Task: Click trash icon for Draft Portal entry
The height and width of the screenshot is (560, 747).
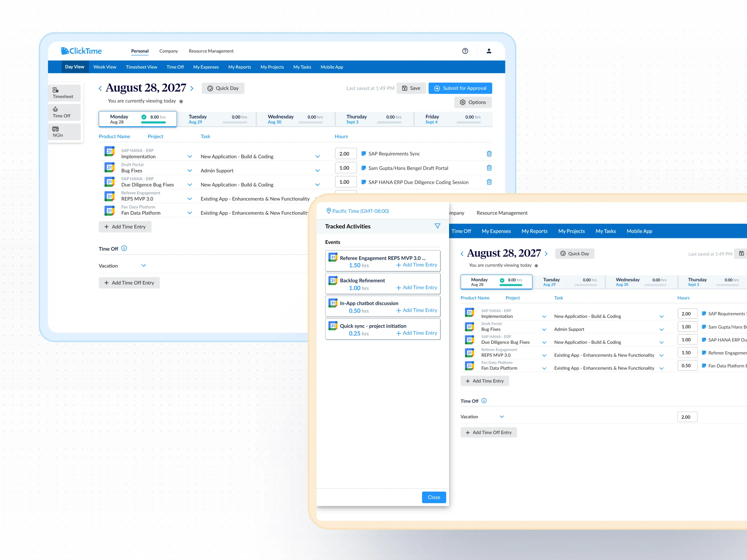Action: [489, 168]
